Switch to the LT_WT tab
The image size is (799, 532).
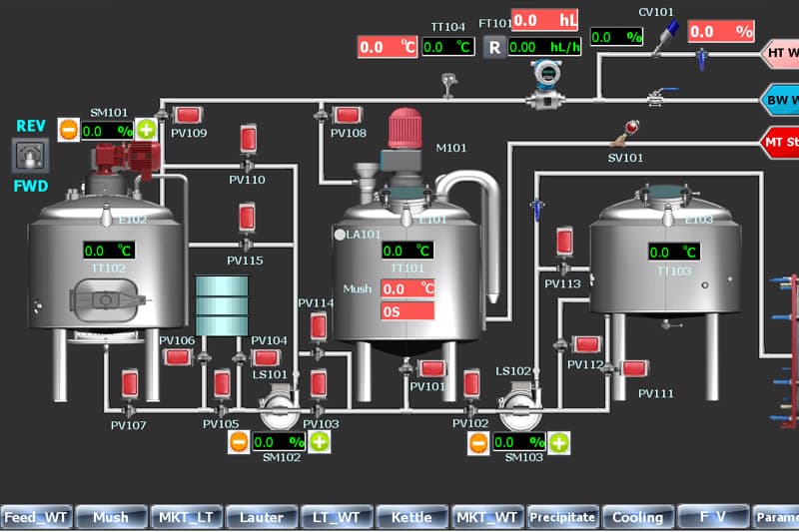[337, 517]
